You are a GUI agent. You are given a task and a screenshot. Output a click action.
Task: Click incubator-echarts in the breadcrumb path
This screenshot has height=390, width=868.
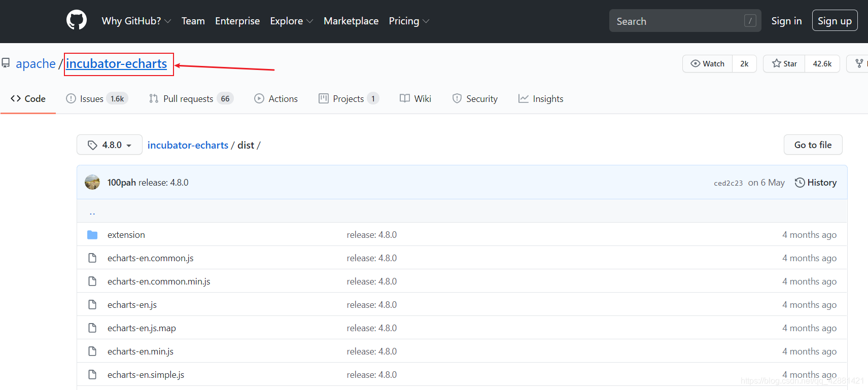click(x=188, y=145)
